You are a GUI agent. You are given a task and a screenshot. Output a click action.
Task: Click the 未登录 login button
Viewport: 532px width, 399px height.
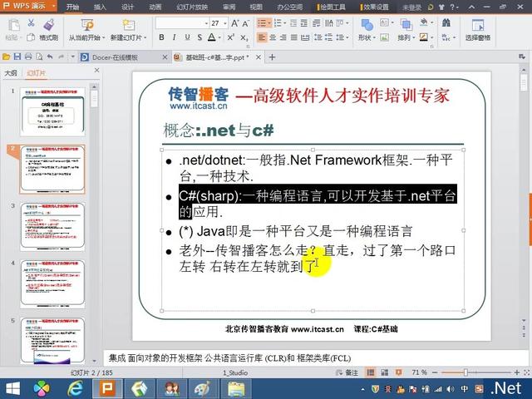click(411, 7)
